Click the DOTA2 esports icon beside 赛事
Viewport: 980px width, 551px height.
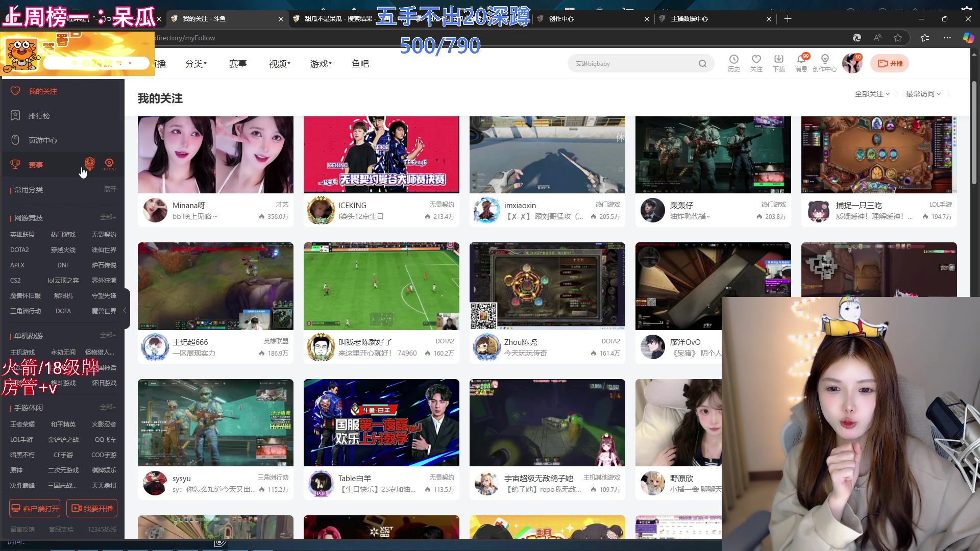(109, 164)
